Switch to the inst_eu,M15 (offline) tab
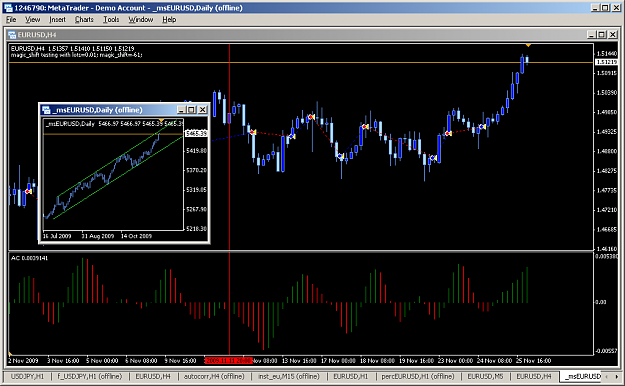This screenshot has width=625, height=386. point(289,376)
